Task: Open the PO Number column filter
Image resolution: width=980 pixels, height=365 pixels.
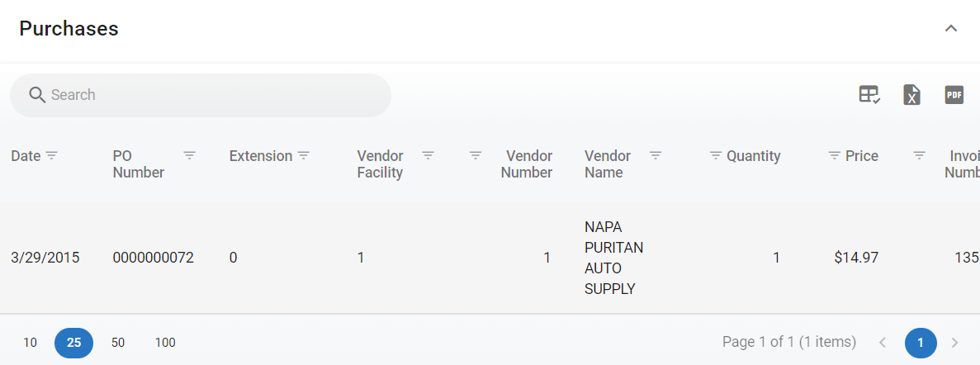Action: 190,156
